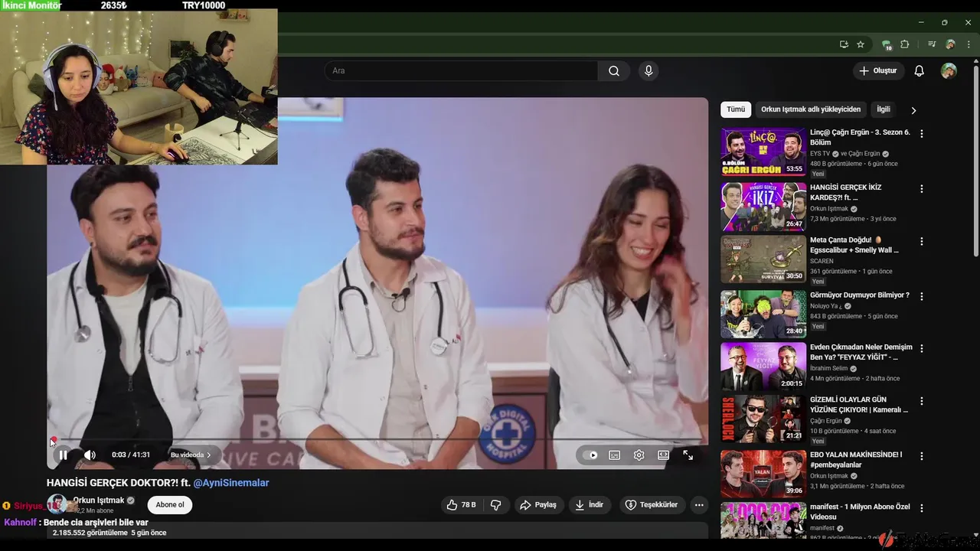980x551 pixels.
Task: Open Chrome three-dot menu
Action: click(x=968, y=44)
